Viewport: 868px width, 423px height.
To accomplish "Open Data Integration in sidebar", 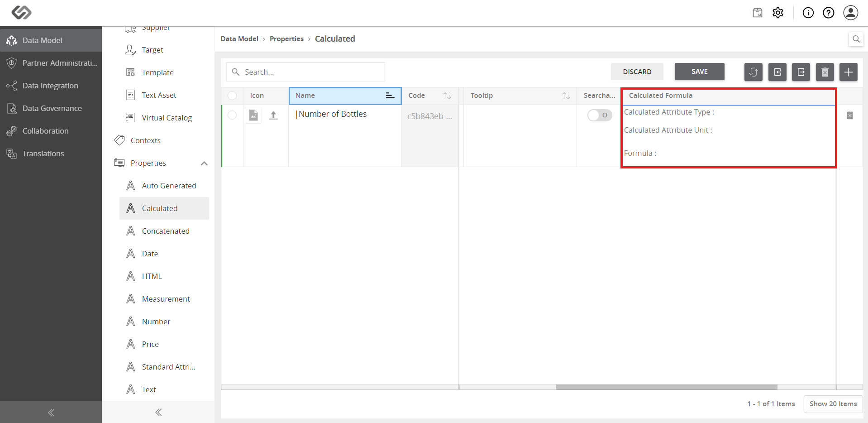I will (x=51, y=86).
